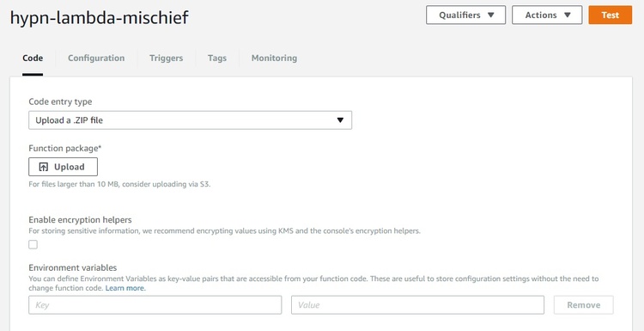Click the Qualifiers dropdown arrow
Screen dimensions: 644x331
491,15
